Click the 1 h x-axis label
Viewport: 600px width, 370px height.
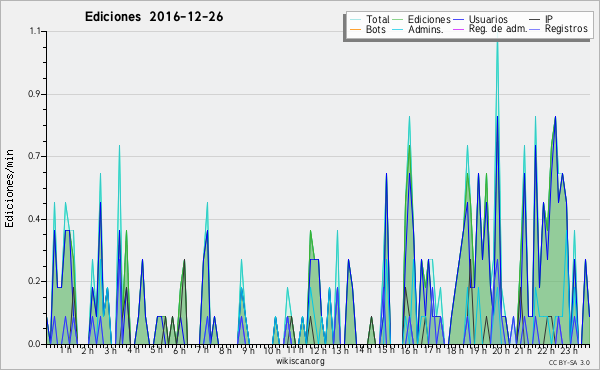[66, 350]
